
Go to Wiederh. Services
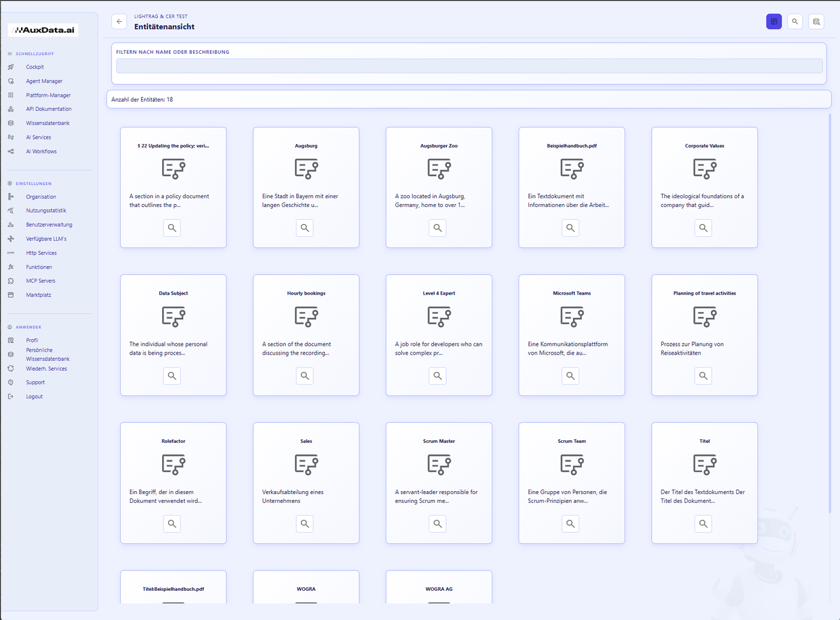point(46,369)
